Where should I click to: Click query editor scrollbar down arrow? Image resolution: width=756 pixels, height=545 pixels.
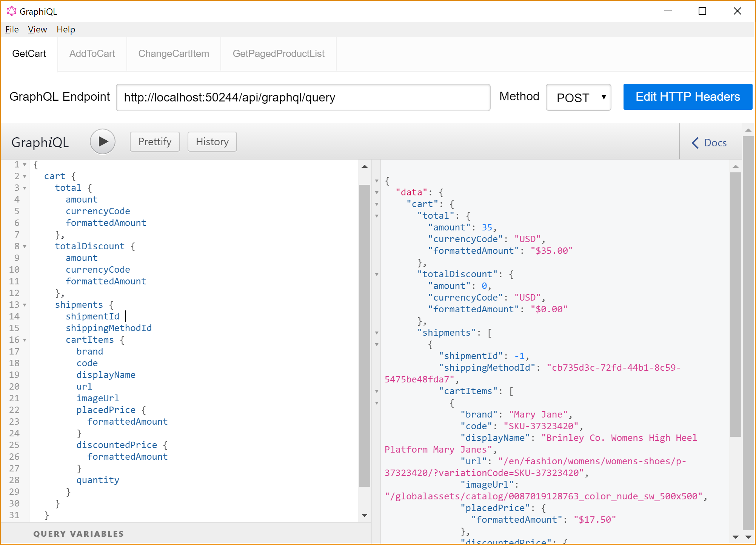click(x=365, y=515)
